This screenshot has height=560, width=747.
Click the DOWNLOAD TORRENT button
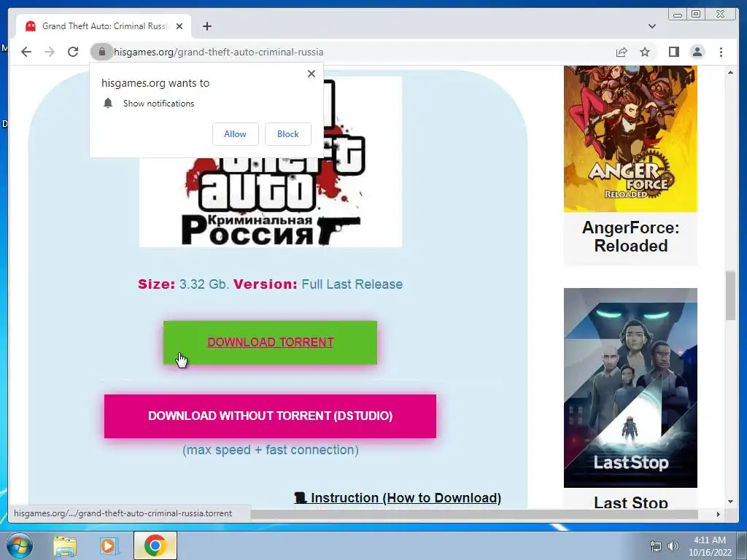coord(270,343)
